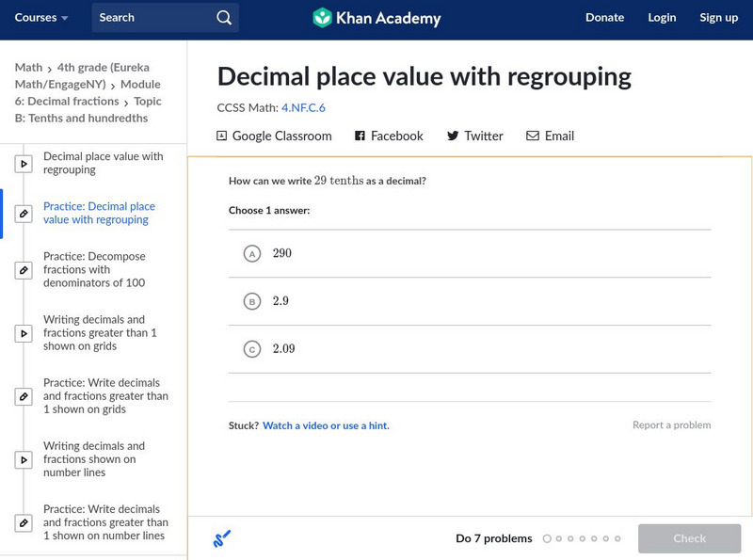Viewport: 753px width, 560px height.
Task: Expand the Courses dropdown menu
Action: [x=41, y=18]
